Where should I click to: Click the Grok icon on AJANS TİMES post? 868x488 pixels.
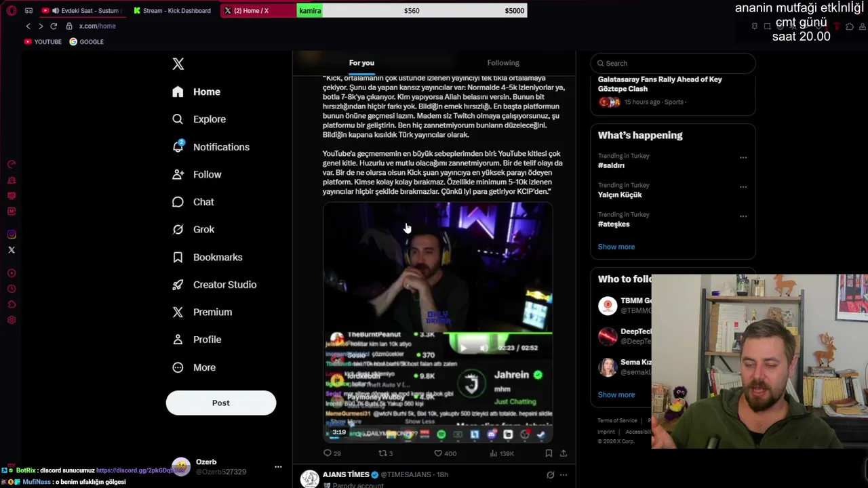tap(550, 475)
